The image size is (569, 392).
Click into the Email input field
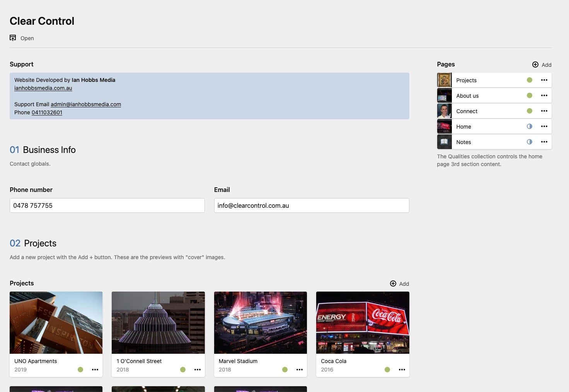[312, 205]
